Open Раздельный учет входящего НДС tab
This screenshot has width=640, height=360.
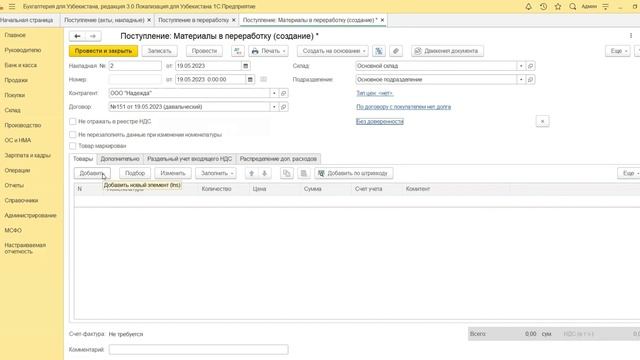click(x=189, y=159)
